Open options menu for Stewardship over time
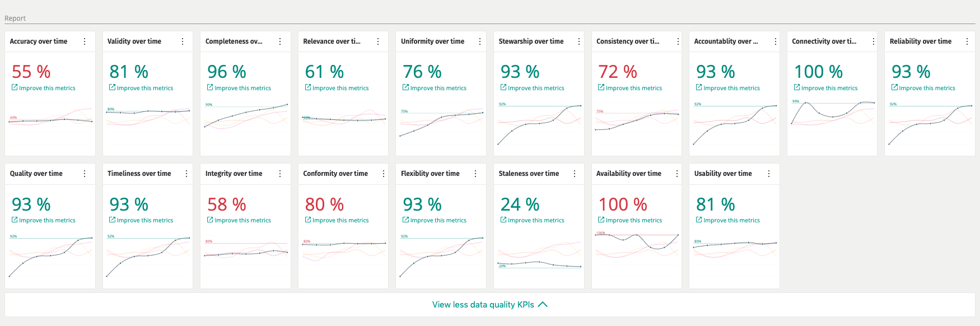 click(579, 41)
